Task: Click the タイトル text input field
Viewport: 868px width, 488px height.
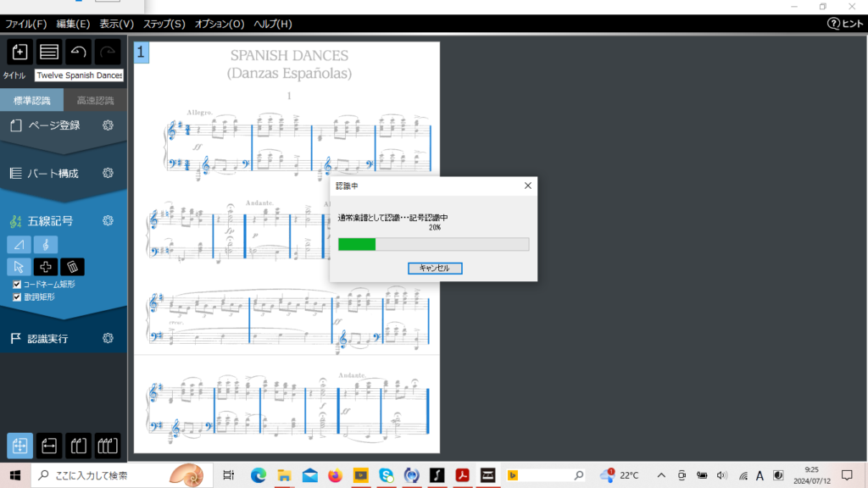Action: pyautogui.click(x=79, y=75)
